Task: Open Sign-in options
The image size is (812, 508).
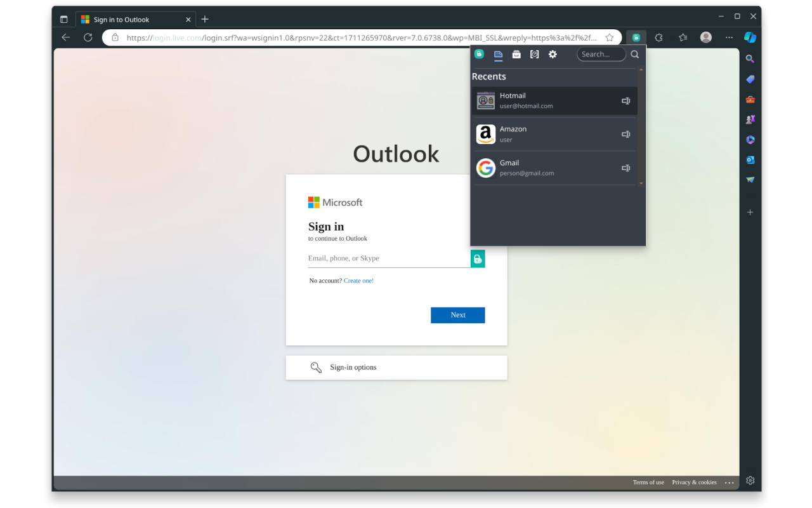Action: tap(396, 367)
